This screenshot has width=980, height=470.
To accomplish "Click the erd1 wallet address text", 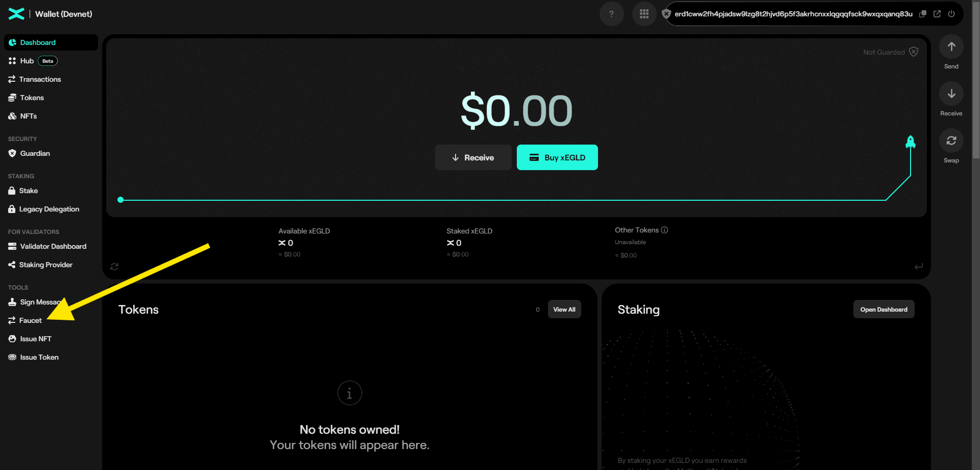I will coord(793,14).
